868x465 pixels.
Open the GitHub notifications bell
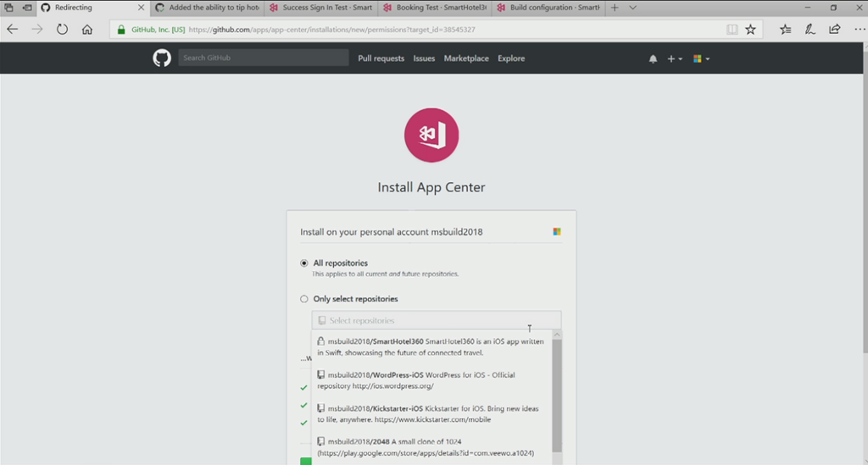click(x=653, y=59)
